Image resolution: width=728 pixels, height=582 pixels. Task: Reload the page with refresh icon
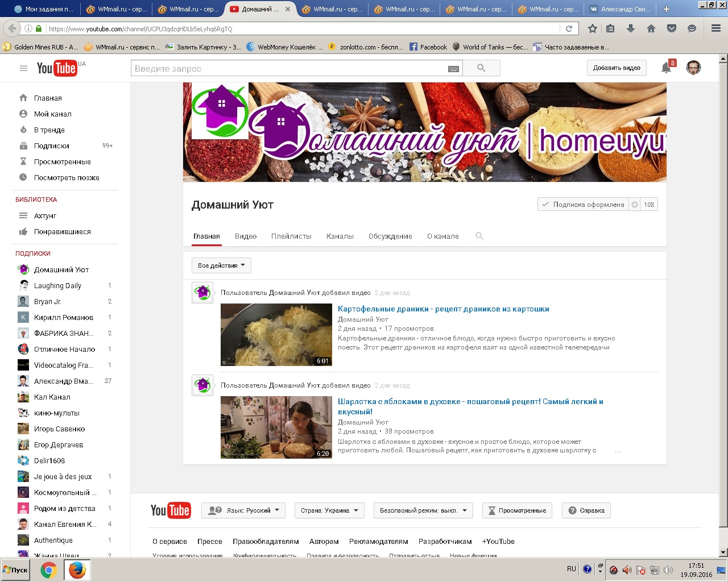click(x=569, y=28)
